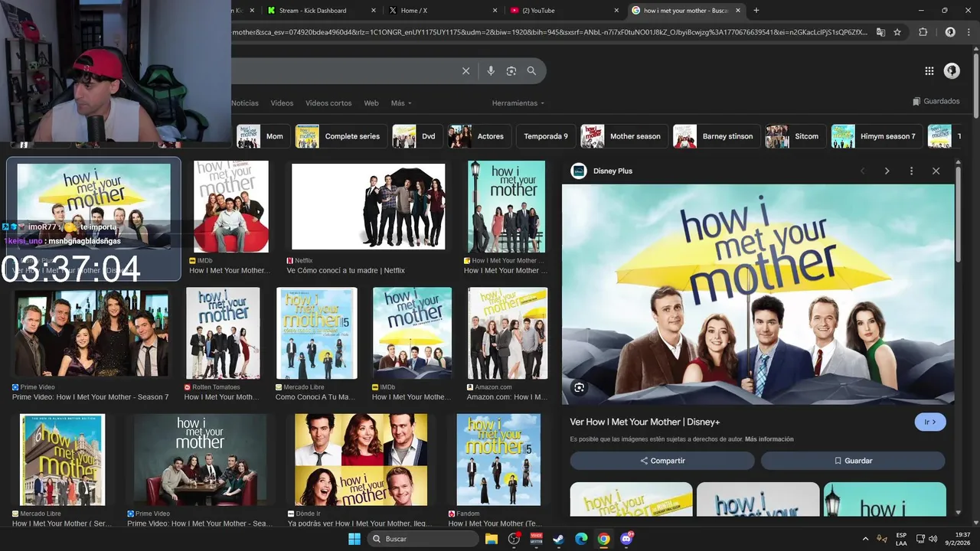Open the Google apps grid

click(929, 71)
